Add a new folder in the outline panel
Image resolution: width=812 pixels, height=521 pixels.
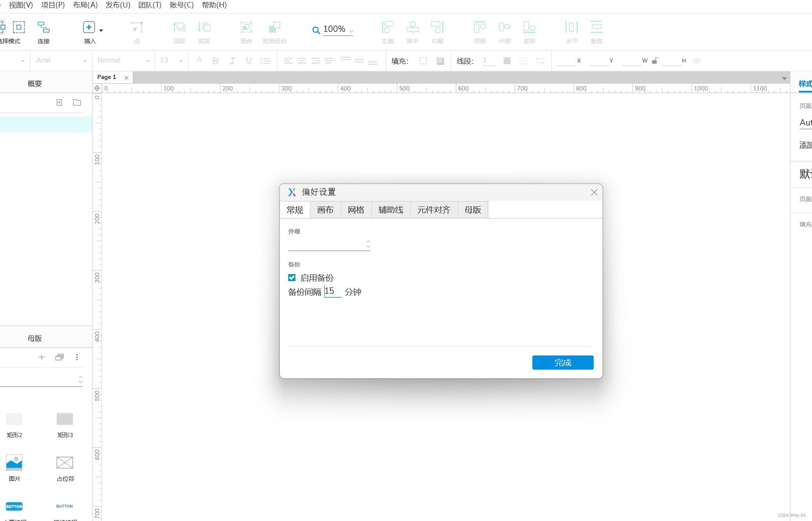[x=77, y=103]
